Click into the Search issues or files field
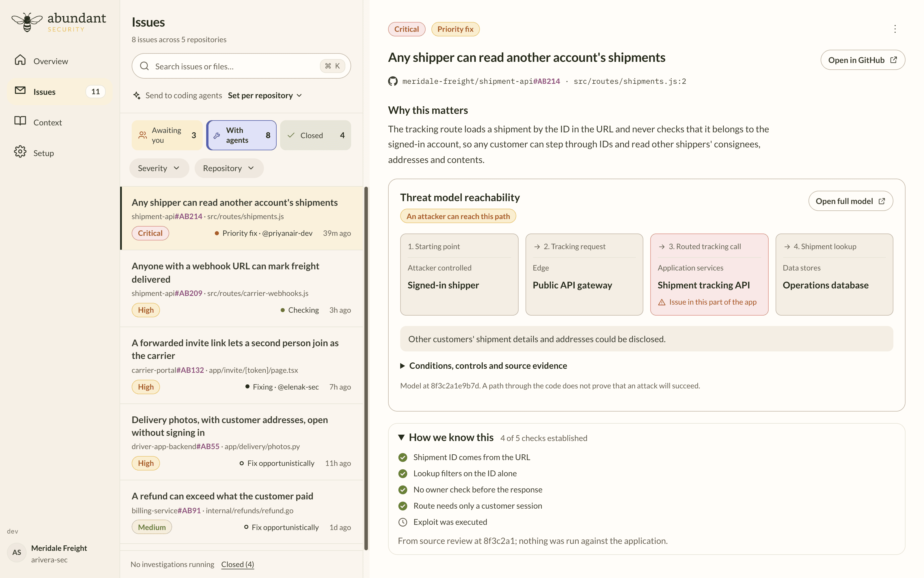The height and width of the screenshot is (578, 924). click(241, 66)
